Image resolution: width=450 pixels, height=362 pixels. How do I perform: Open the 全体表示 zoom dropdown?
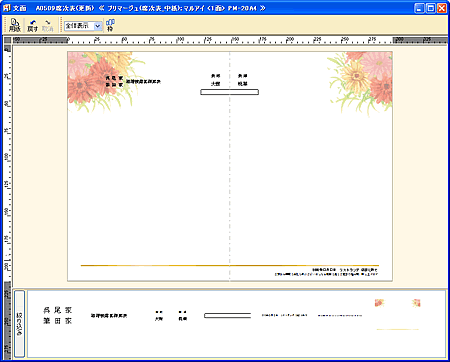point(98,26)
